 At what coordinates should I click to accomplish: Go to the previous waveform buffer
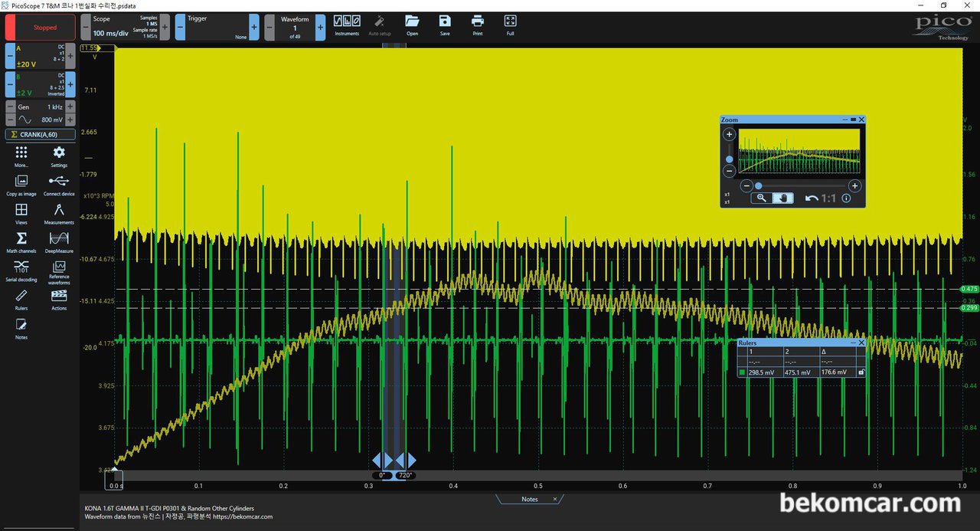(269, 27)
